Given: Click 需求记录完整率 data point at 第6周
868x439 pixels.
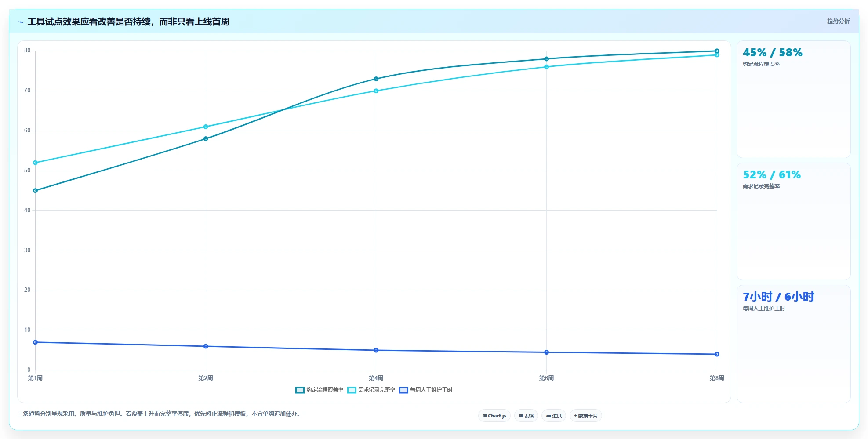Looking at the screenshot, I should click(x=547, y=67).
